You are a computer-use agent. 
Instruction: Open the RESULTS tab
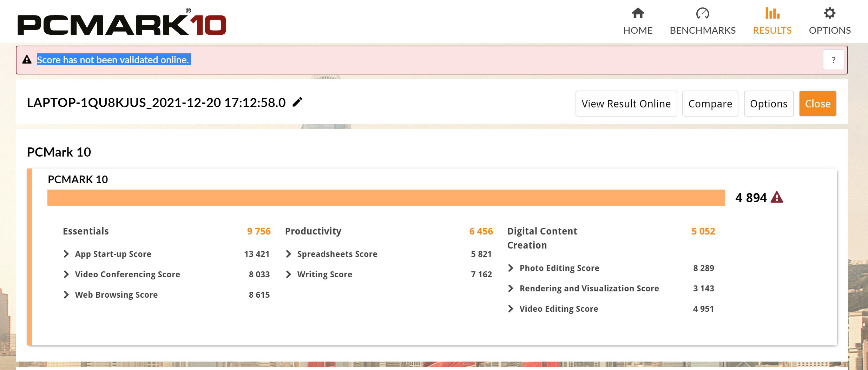(772, 21)
